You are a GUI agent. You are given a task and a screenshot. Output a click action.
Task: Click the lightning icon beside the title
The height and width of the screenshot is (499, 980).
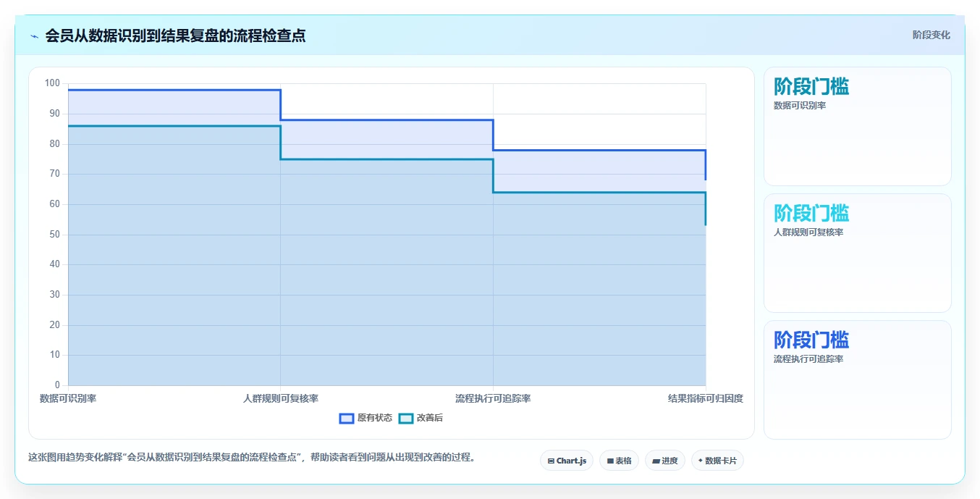click(35, 36)
